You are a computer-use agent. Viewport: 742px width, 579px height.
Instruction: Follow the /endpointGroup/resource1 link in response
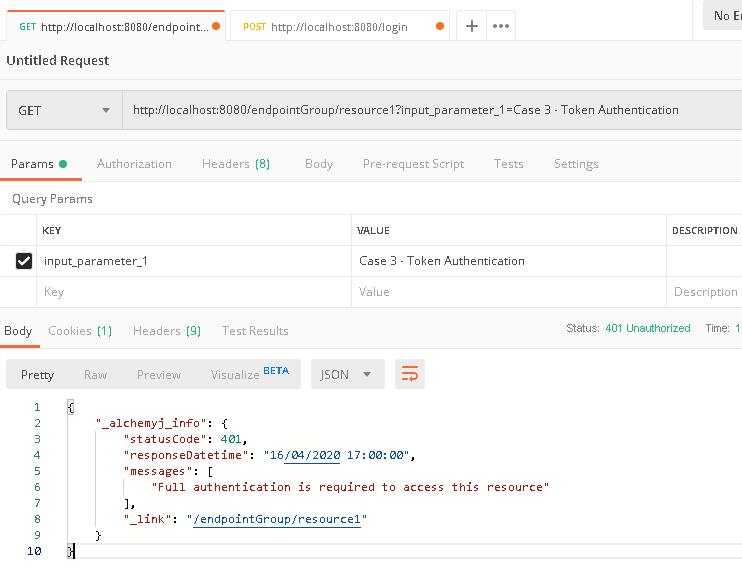click(x=277, y=518)
